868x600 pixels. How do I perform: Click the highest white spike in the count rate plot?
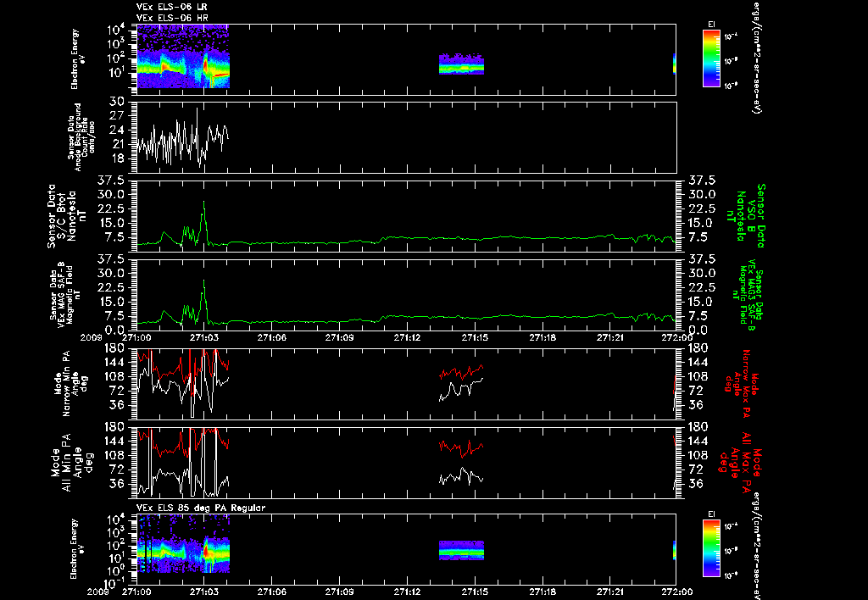197,109
